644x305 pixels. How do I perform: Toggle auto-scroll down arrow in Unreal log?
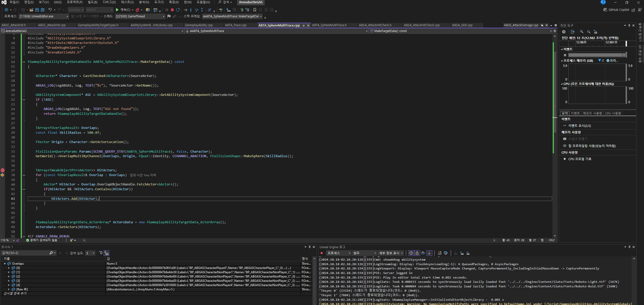429,253
